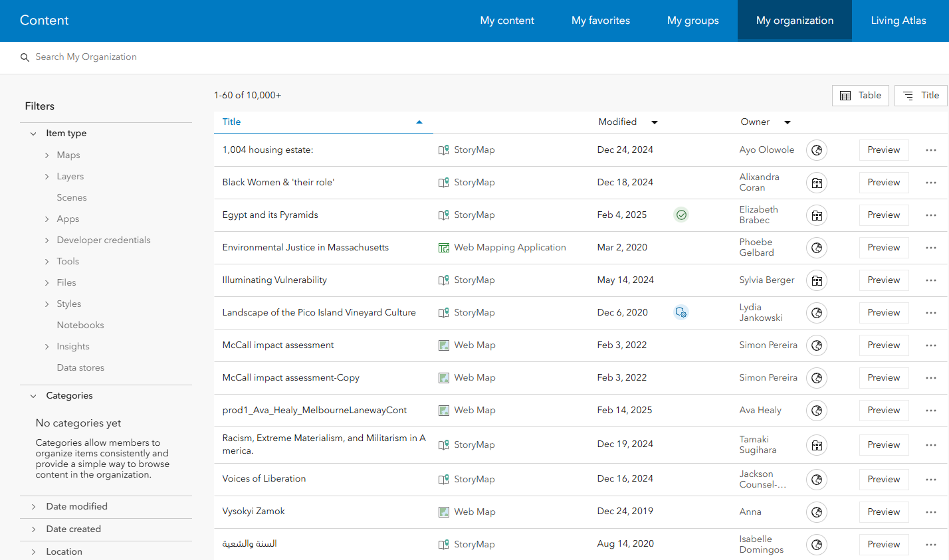
Task: Switch to My favorites tab
Action: [601, 21]
